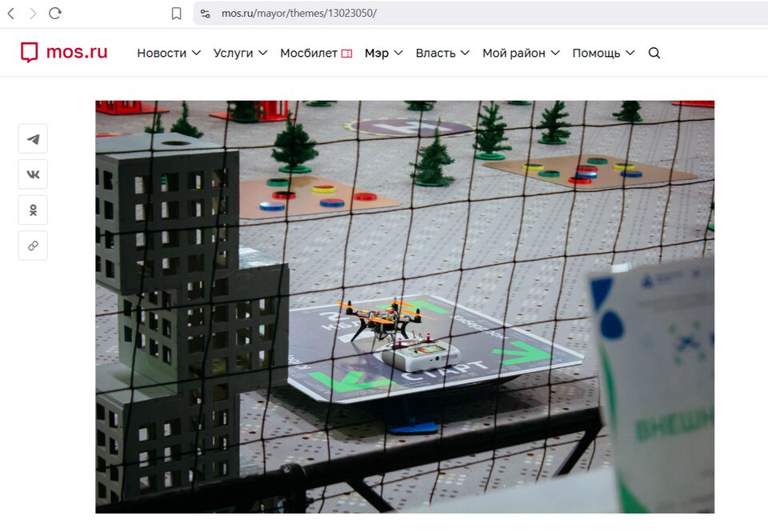The width and height of the screenshot is (768, 532).
Task: Open the Мэр menu
Action: [x=383, y=54]
